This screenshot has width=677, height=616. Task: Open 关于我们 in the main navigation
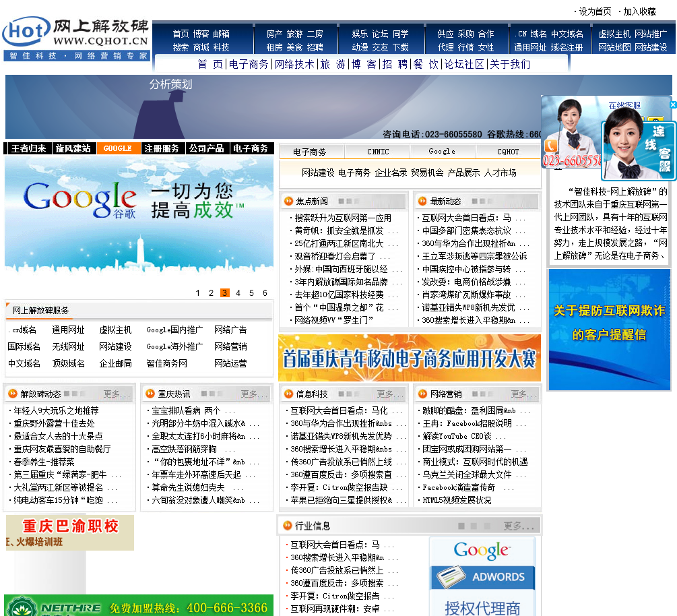[x=510, y=65]
